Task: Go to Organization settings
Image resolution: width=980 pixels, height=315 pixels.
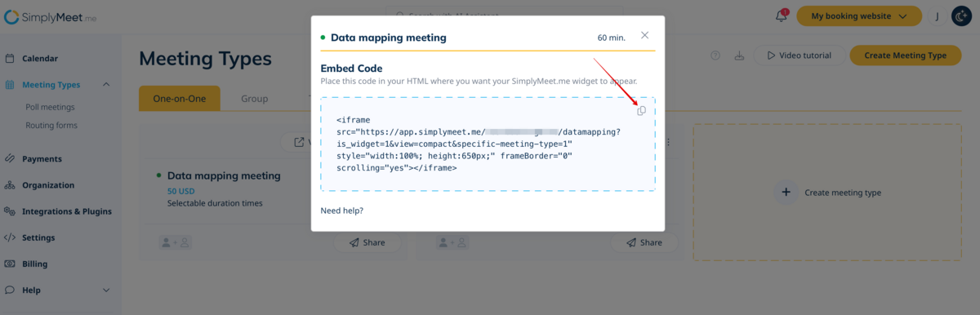Action: click(x=48, y=185)
